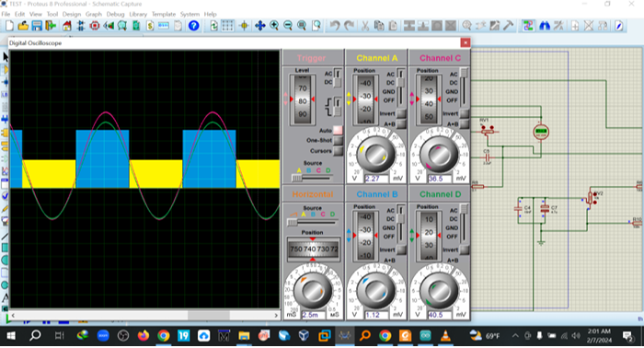Click the Windows Start button
Image resolution: width=644 pixels, height=348 pixels.
tap(11, 336)
